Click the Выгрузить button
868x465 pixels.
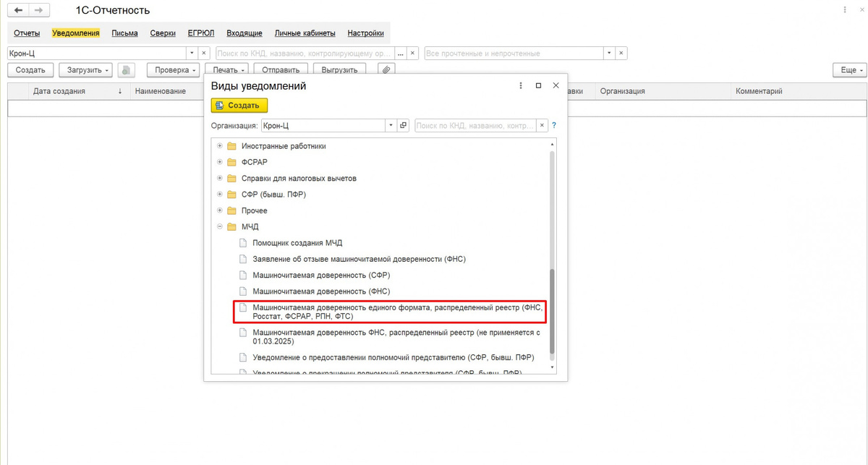click(x=340, y=70)
